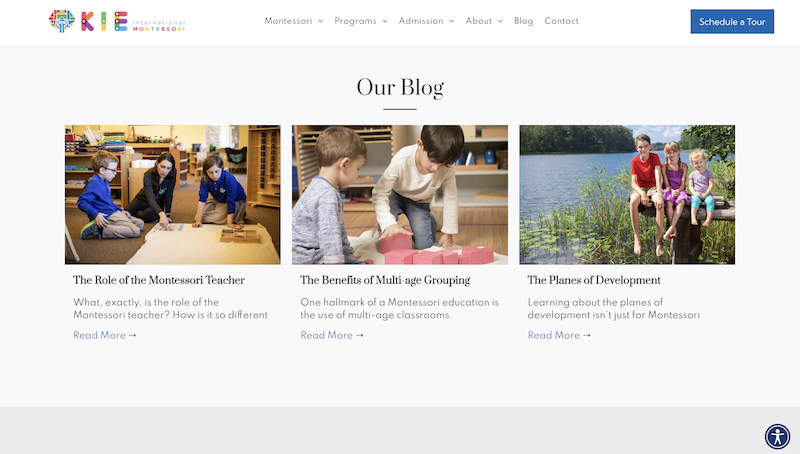Go to the Contact page
This screenshot has height=454, width=800.
(561, 21)
